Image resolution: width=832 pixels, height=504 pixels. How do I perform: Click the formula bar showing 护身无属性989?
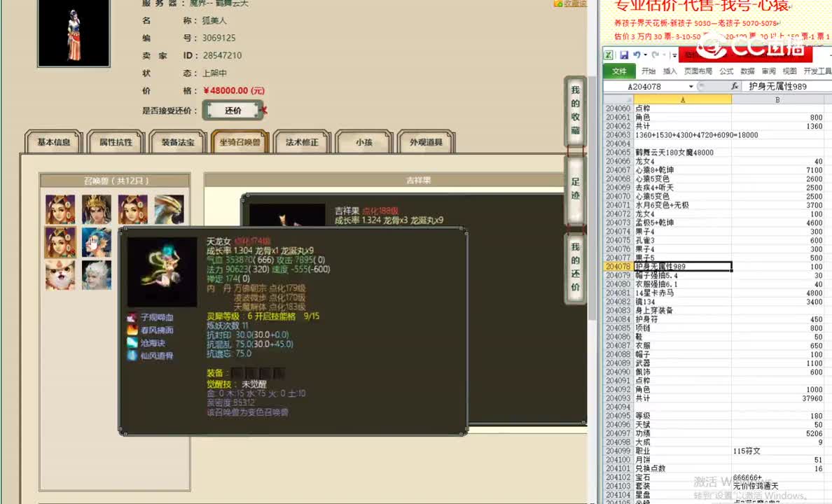coord(789,87)
